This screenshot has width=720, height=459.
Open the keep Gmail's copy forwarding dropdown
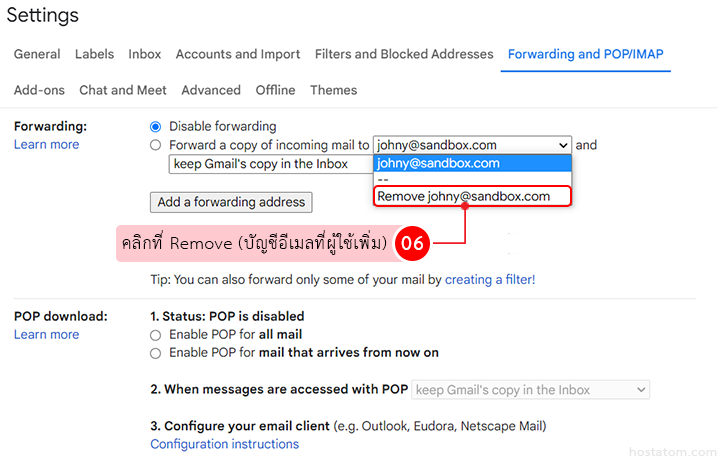click(268, 164)
